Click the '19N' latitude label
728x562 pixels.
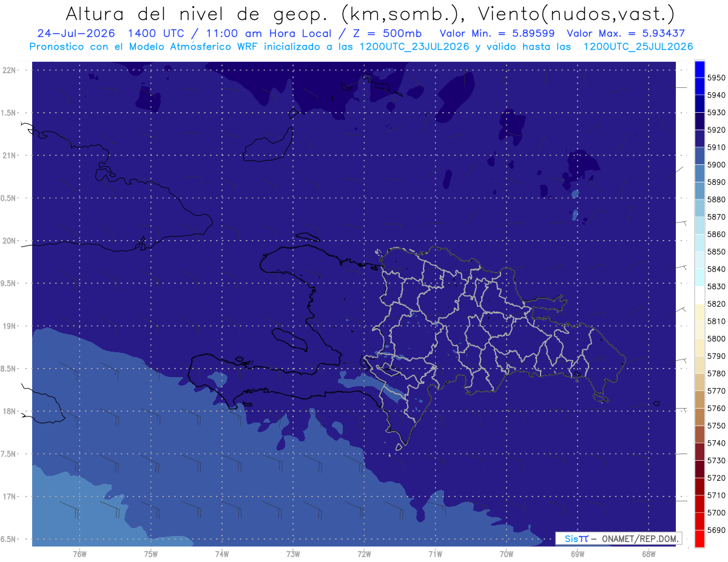tap(8, 326)
